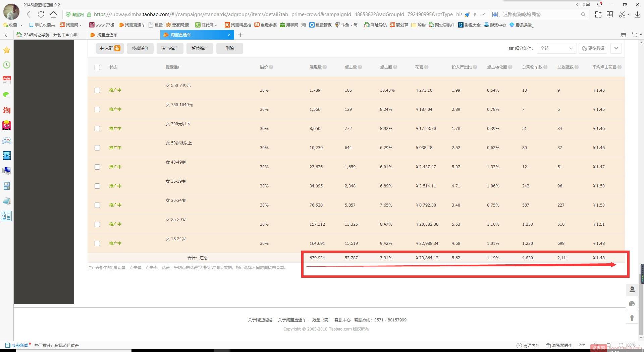Screen dimensions: 644x352
Task: Open the calculator sidebar icon
Action: (x=7, y=186)
